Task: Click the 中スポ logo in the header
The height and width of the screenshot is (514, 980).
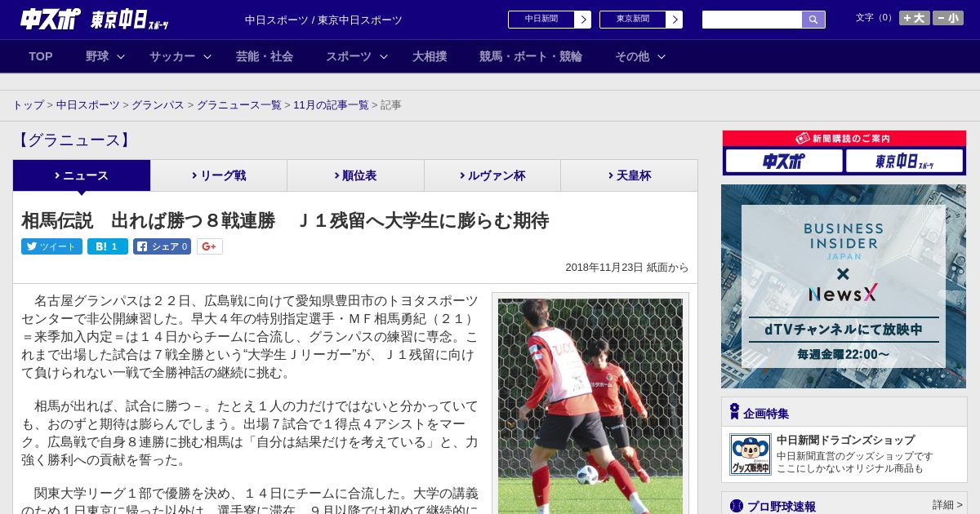Action: 51,19
